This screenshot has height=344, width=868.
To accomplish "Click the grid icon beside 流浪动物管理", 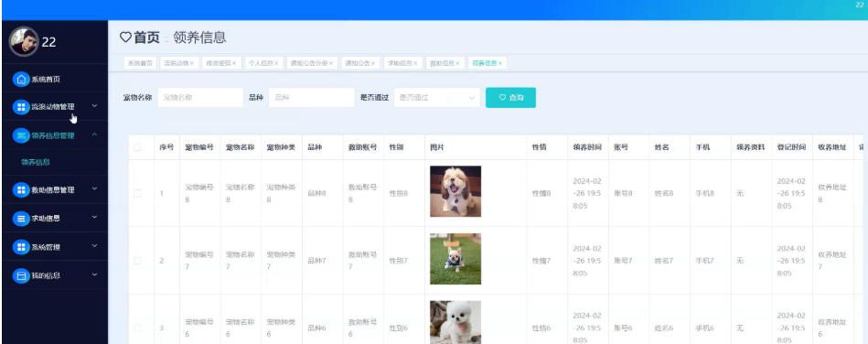I will point(21,107).
